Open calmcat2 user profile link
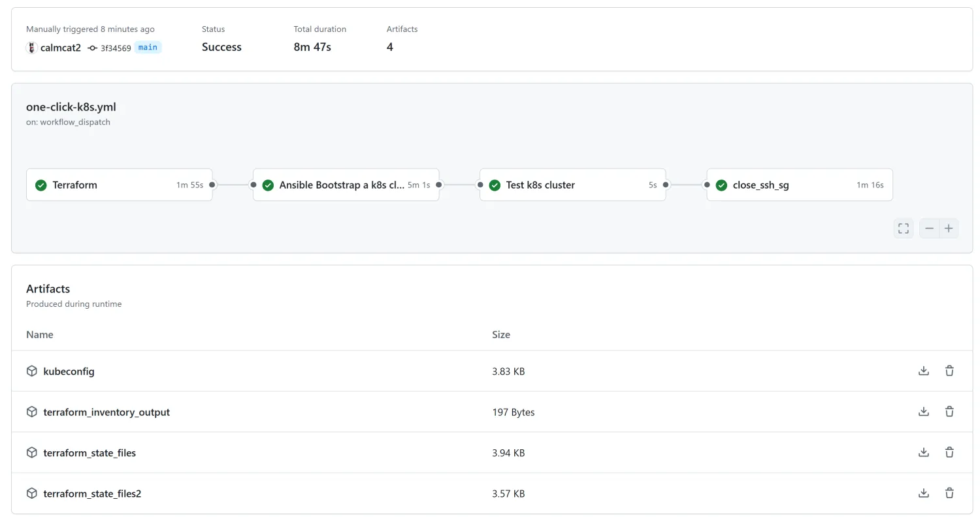The width and height of the screenshot is (980, 521). [x=61, y=48]
